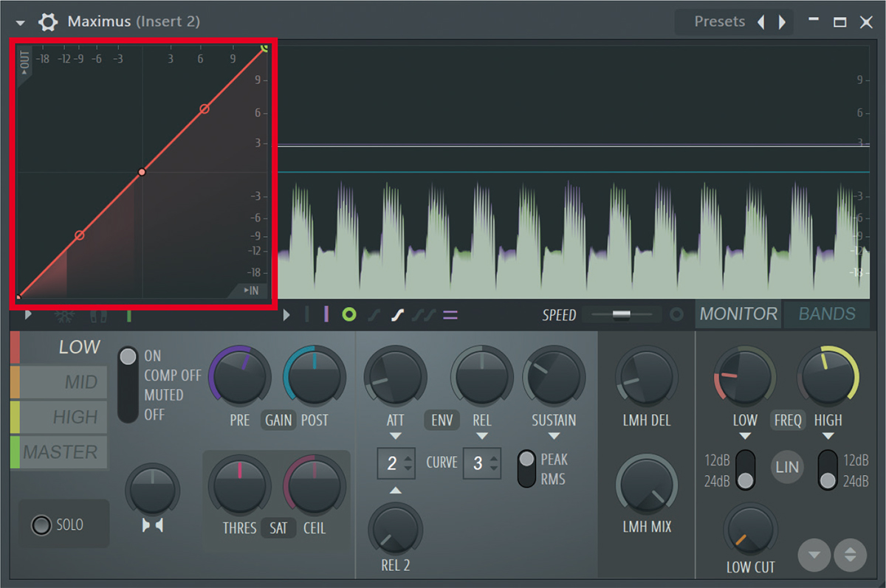This screenshot has width=886, height=588.
Task: Go to the previous preset
Action: [761, 22]
